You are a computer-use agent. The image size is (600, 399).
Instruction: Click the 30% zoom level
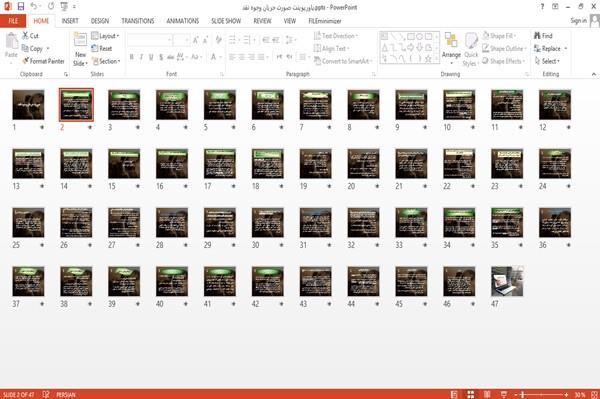(580, 394)
